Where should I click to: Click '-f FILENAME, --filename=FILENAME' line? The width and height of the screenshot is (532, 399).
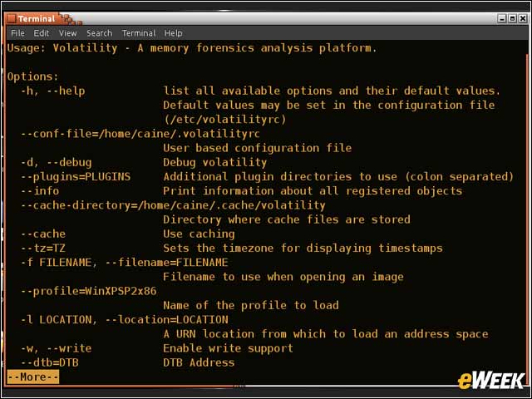(124, 263)
